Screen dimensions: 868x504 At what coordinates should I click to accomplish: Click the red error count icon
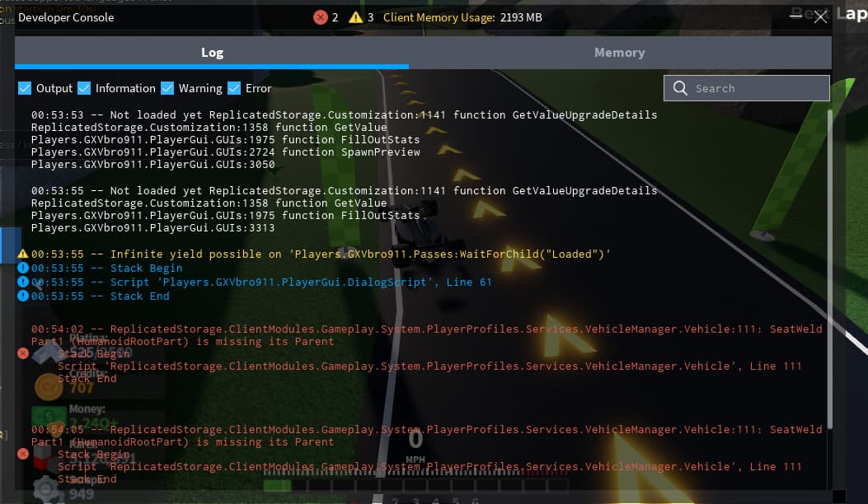(x=320, y=17)
